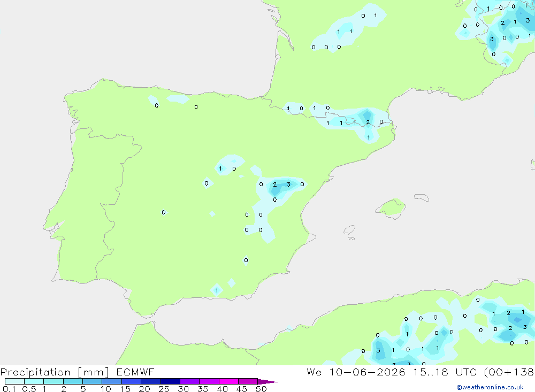This screenshot has height=392, width=535.
Task: Pick the 35–40 mm violet legend swatch
Action: click(x=209, y=381)
